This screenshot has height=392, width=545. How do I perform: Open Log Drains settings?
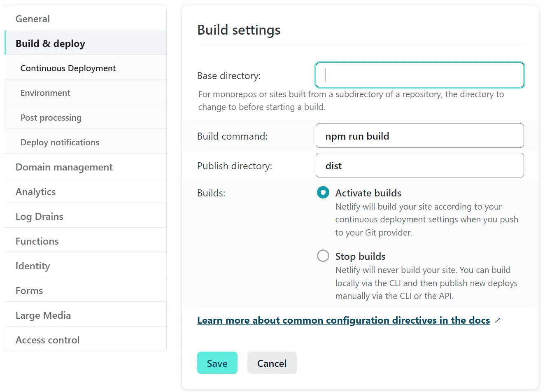[85, 216]
